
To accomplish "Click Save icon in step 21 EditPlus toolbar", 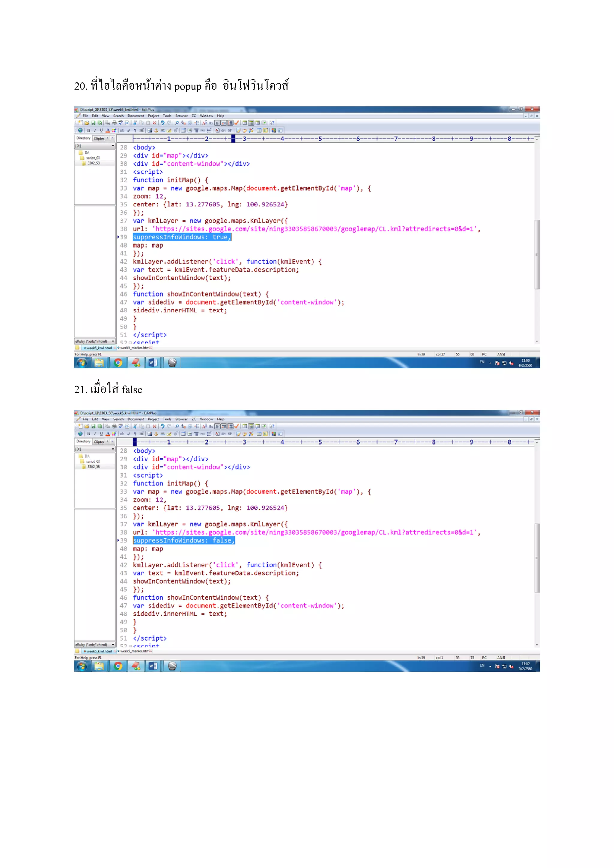I will pos(93,426).
